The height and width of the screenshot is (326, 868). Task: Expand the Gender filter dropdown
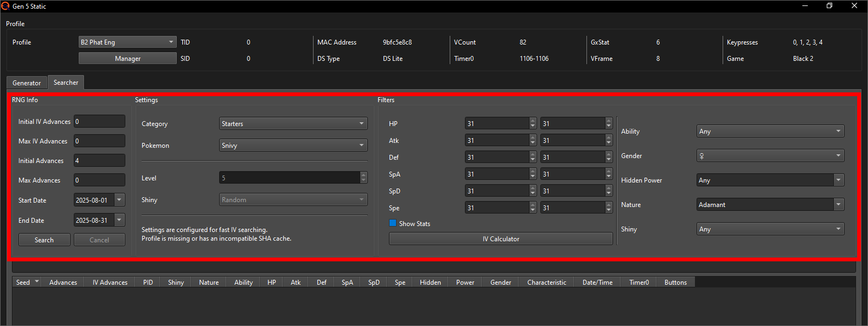(770, 155)
